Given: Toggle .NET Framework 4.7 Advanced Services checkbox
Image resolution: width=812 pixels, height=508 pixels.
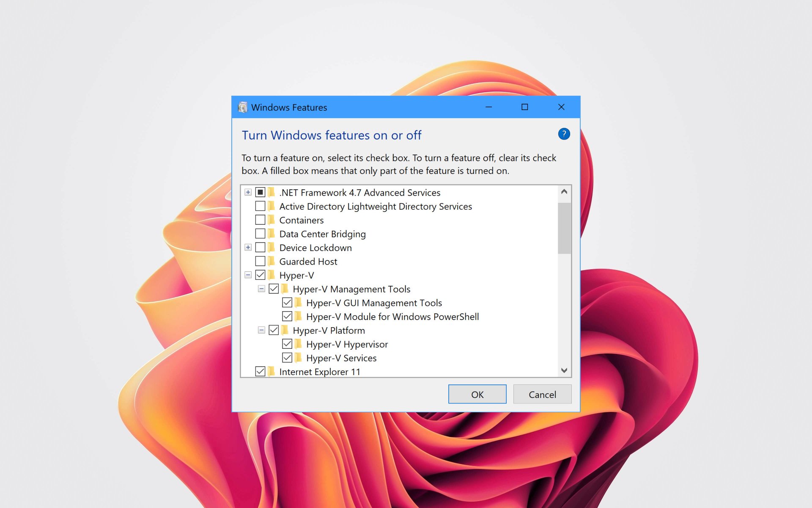Looking at the screenshot, I should click(x=261, y=192).
